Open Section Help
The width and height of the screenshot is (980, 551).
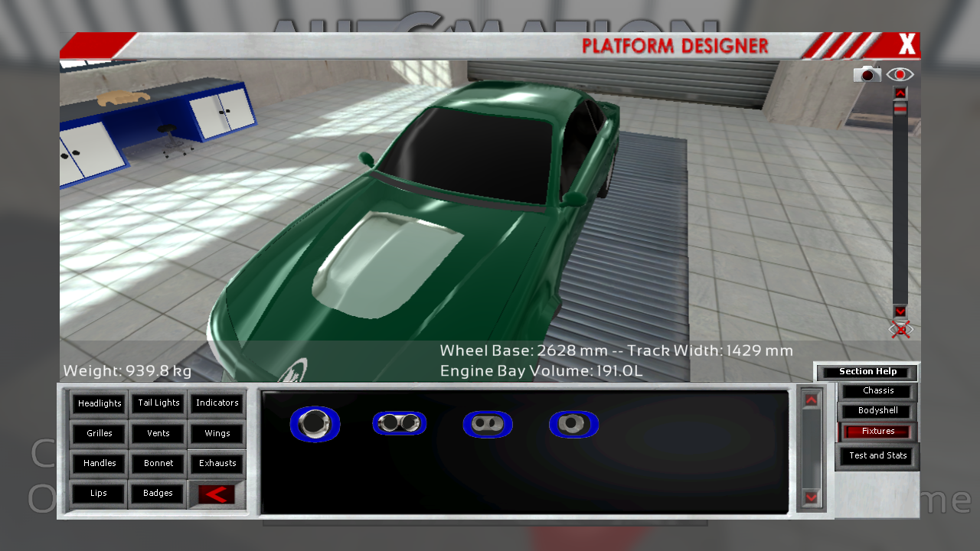(x=867, y=372)
